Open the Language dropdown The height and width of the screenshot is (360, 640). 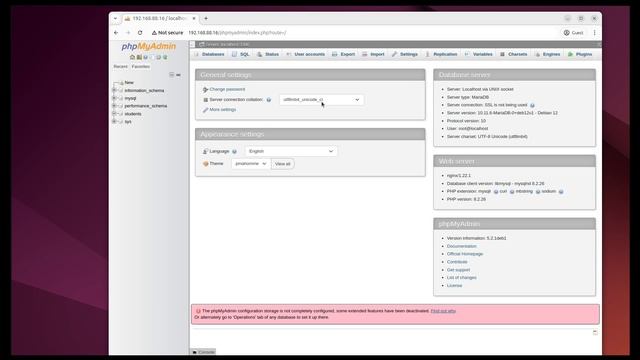click(x=291, y=151)
